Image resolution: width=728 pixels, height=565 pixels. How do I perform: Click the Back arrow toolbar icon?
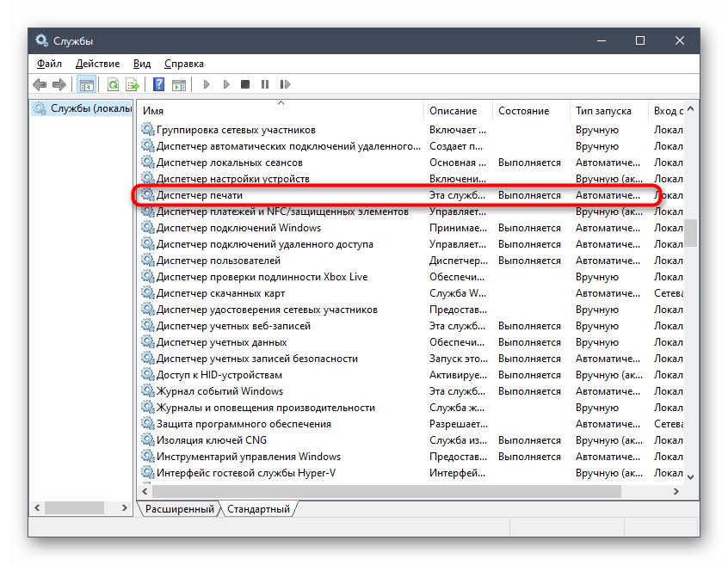(x=40, y=84)
